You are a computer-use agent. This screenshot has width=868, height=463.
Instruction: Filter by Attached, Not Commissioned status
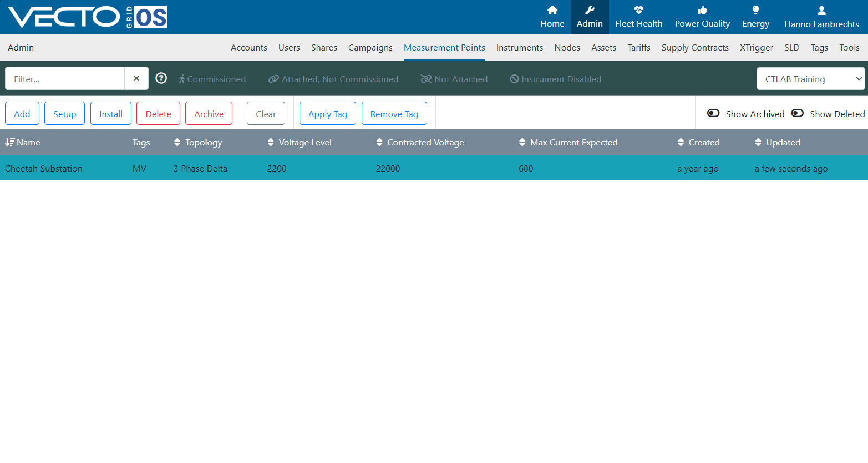(333, 79)
